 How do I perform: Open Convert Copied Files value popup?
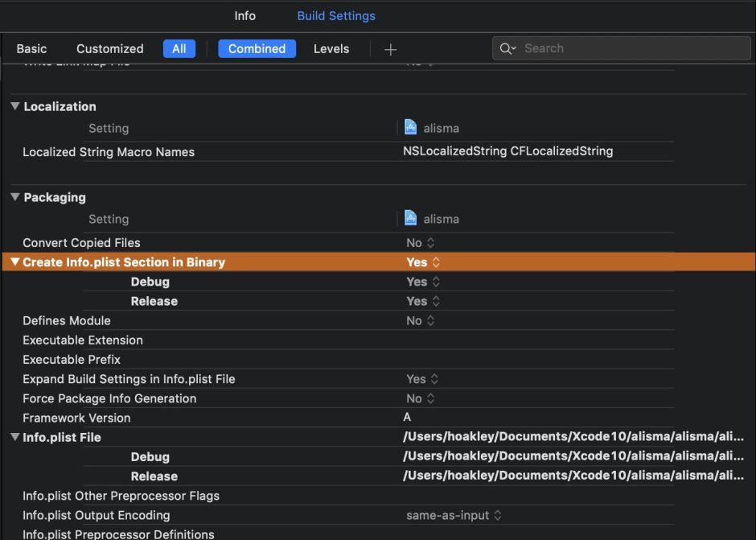[x=421, y=243]
